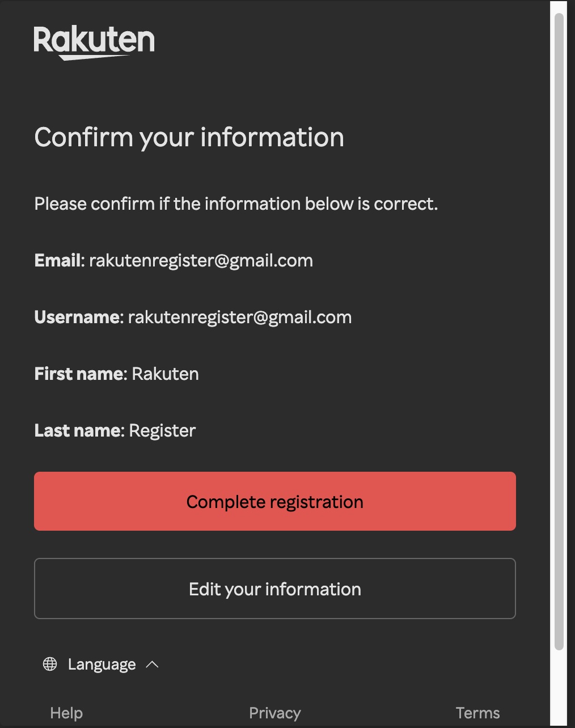Open the Privacy link in footer
This screenshot has width=575, height=728.
pyautogui.click(x=275, y=713)
